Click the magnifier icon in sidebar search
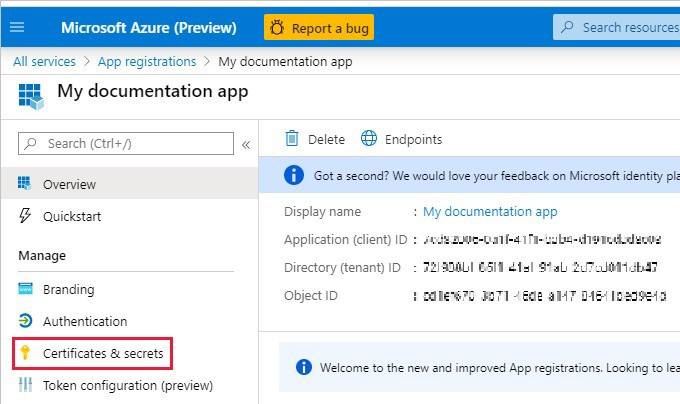Viewport: 680px width, 404px height. coord(30,143)
